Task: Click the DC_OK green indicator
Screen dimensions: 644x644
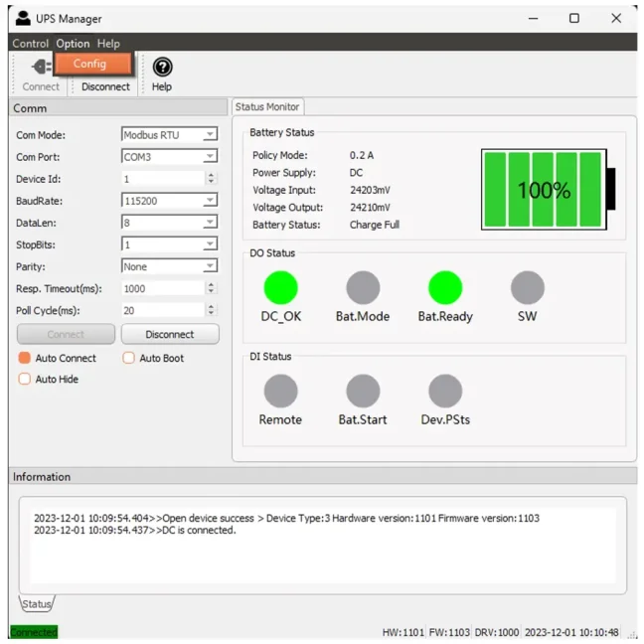Action: point(280,288)
